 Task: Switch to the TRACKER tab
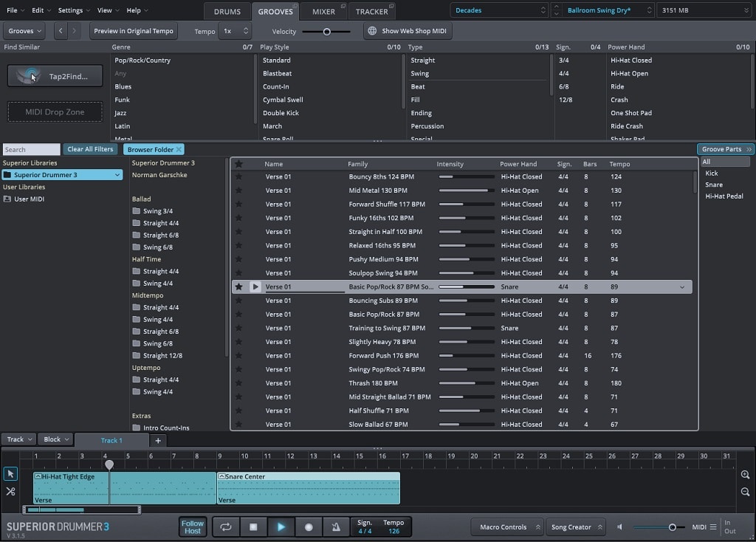(x=372, y=12)
